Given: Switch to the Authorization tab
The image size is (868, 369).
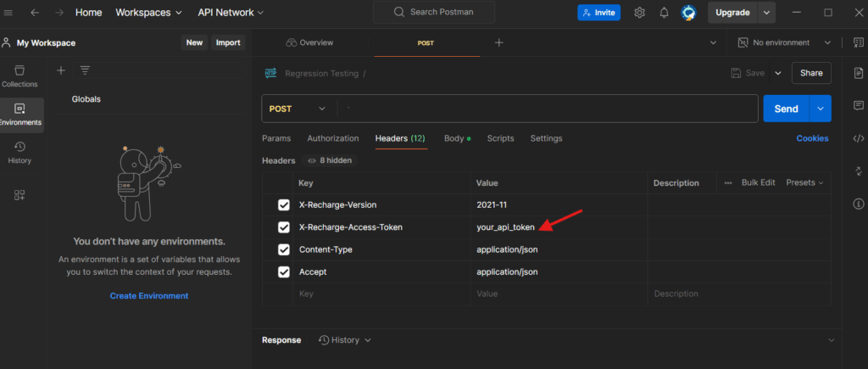Looking at the screenshot, I should [332, 138].
